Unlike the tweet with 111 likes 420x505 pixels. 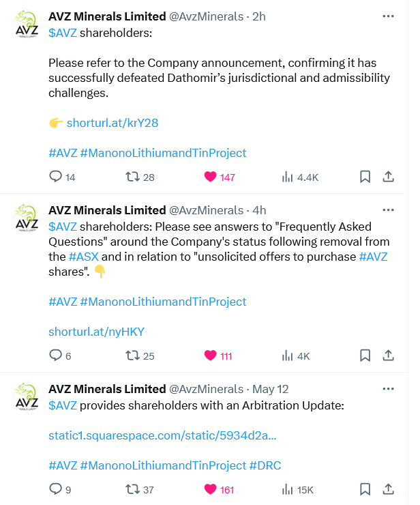(210, 356)
